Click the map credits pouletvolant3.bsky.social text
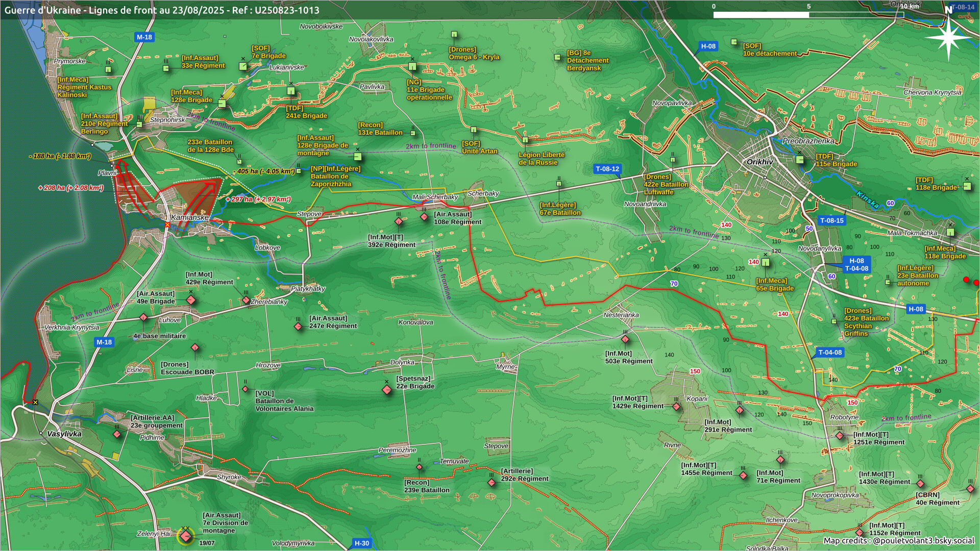This screenshot has width=980, height=551. [898, 541]
